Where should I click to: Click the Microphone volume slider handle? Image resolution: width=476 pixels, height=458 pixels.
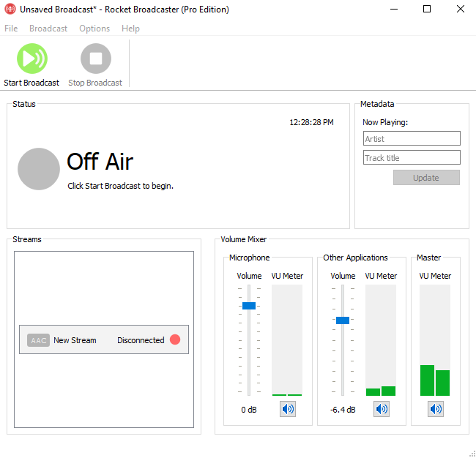(249, 306)
